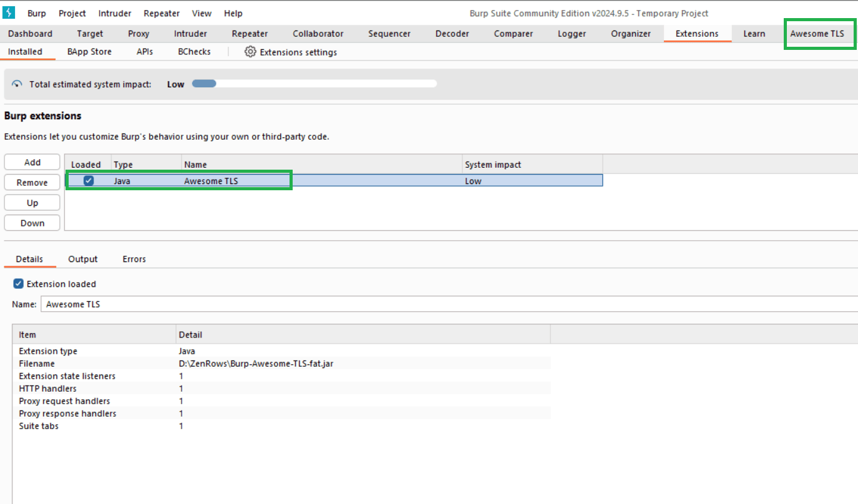Sort by the Name column header
Viewport: 858px width, 504px height.
(321, 165)
